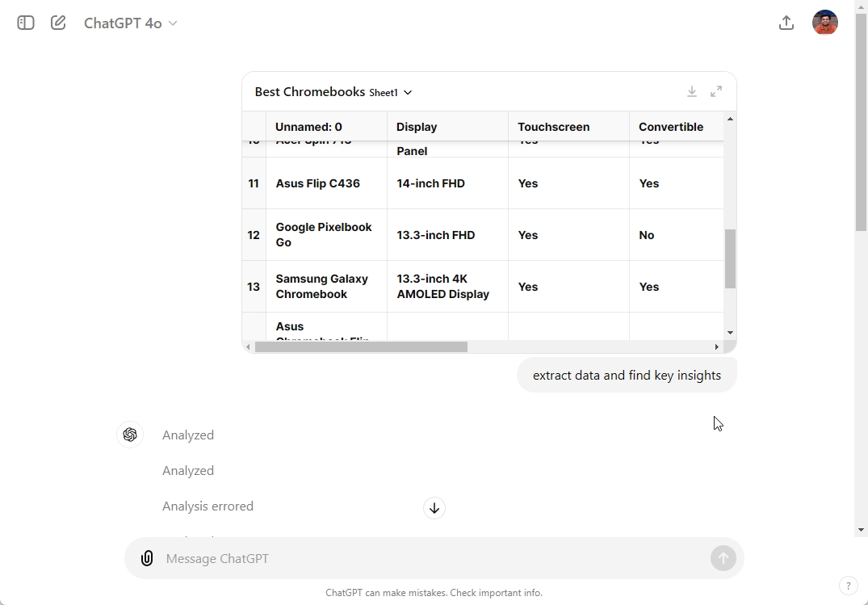Start a new chat with compose icon
The width and height of the screenshot is (868, 605).
tap(58, 23)
